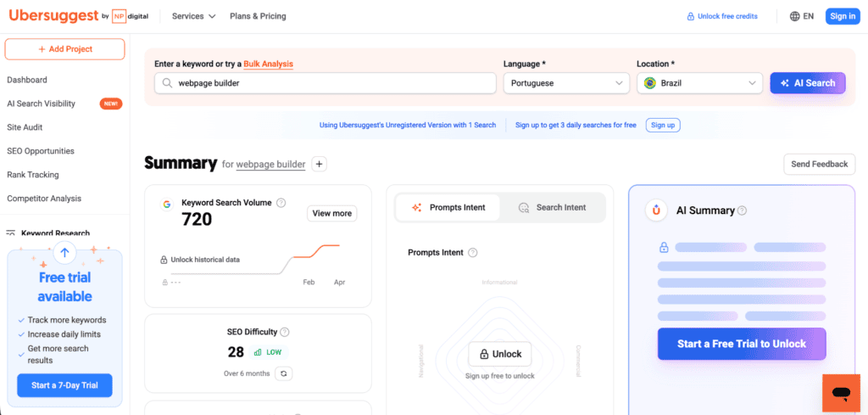Open the EN language selector

[x=802, y=16]
